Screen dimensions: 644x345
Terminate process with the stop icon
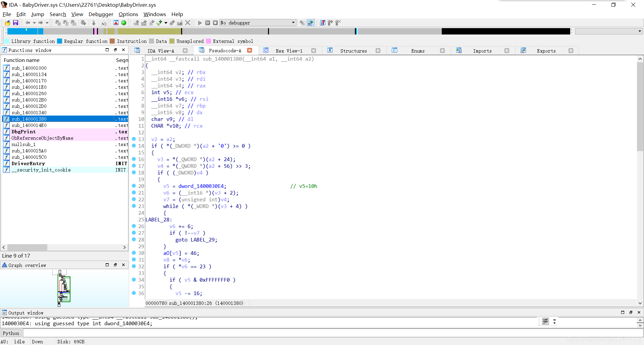pos(215,23)
